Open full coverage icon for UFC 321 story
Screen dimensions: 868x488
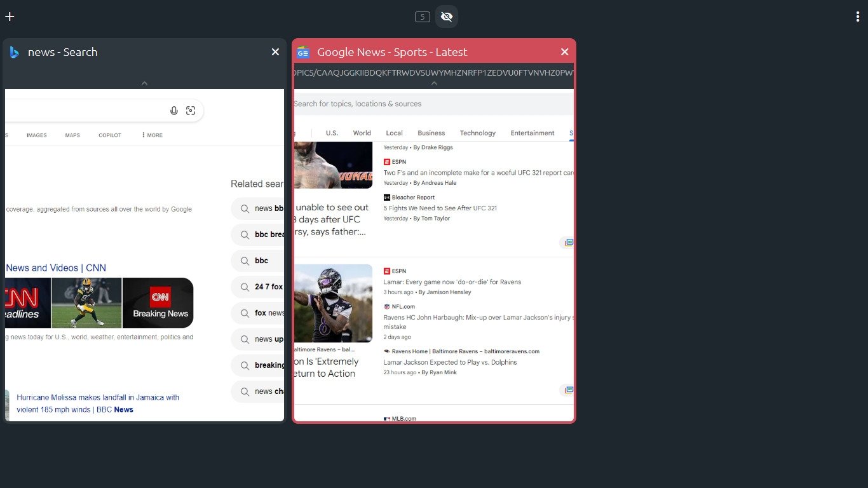tap(568, 243)
